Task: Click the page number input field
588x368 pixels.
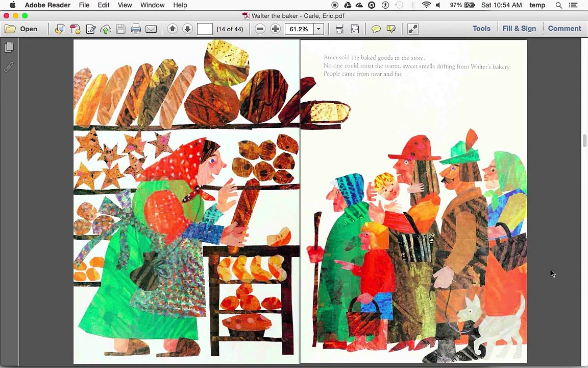Action: (x=205, y=29)
